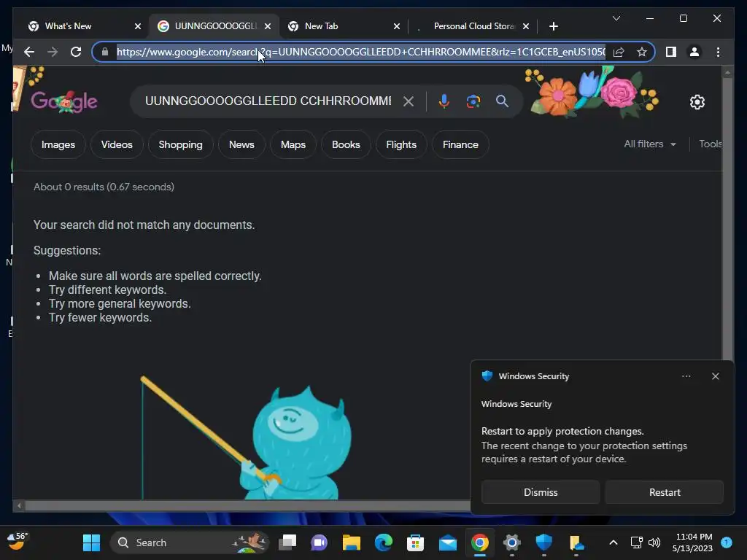Open the Windows Start menu

tap(91, 542)
